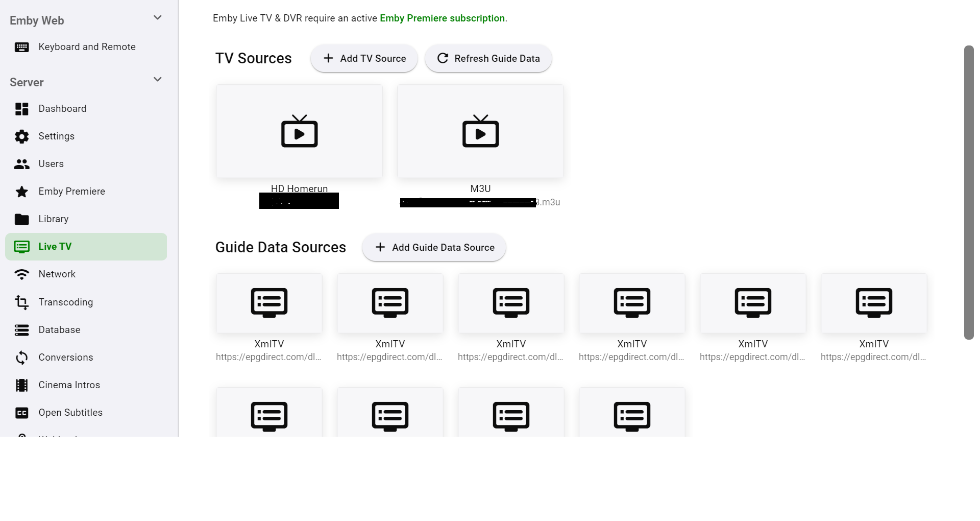Screen dimensions: 980x521
Task: Click the Conversions sync icon
Action: 21,358
